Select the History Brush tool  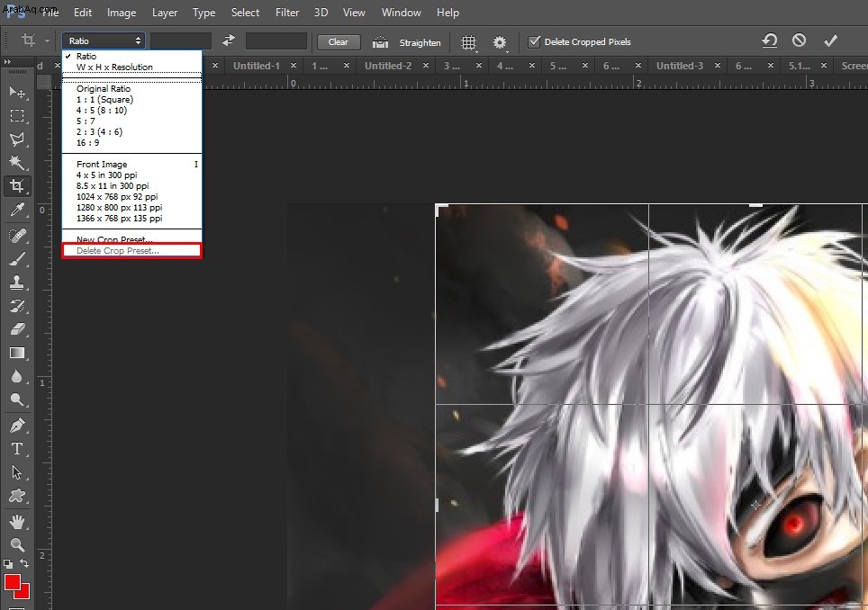click(17, 306)
